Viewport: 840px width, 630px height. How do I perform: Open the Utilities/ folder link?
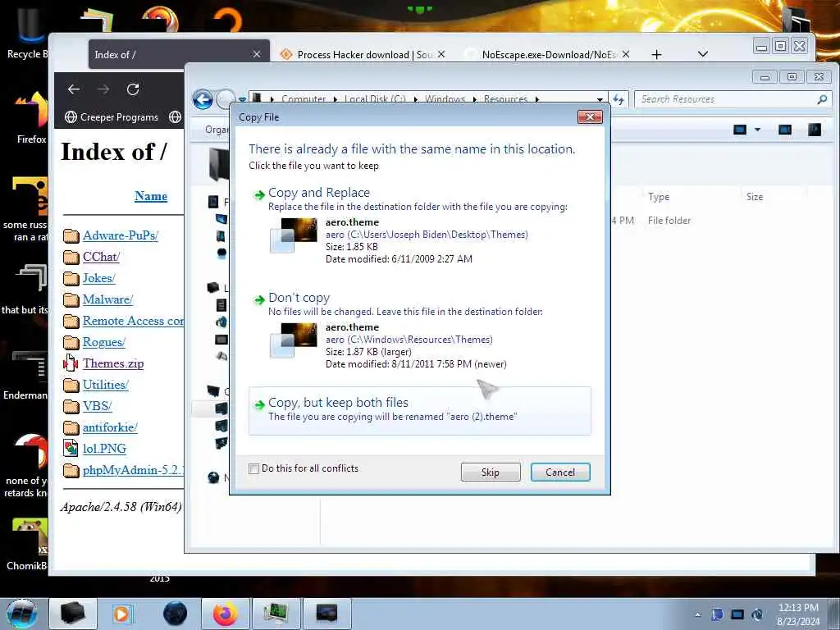point(106,385)
